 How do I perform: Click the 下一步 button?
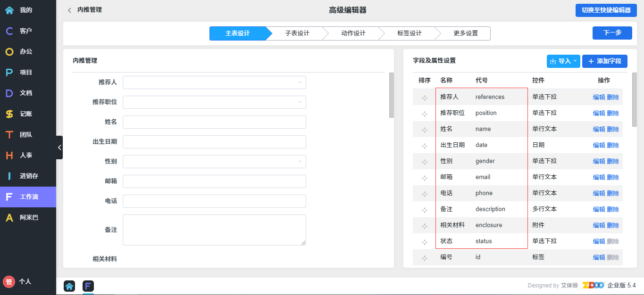[x=612, y=33]
